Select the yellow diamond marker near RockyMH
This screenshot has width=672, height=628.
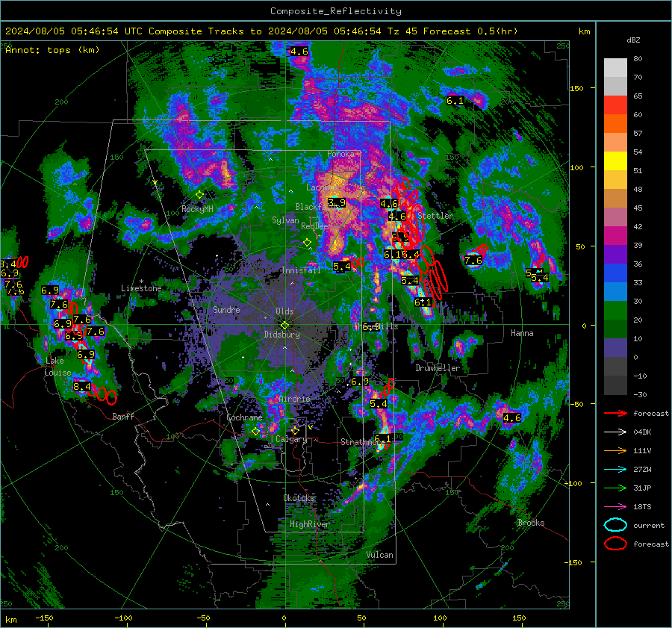coord(199,195)
